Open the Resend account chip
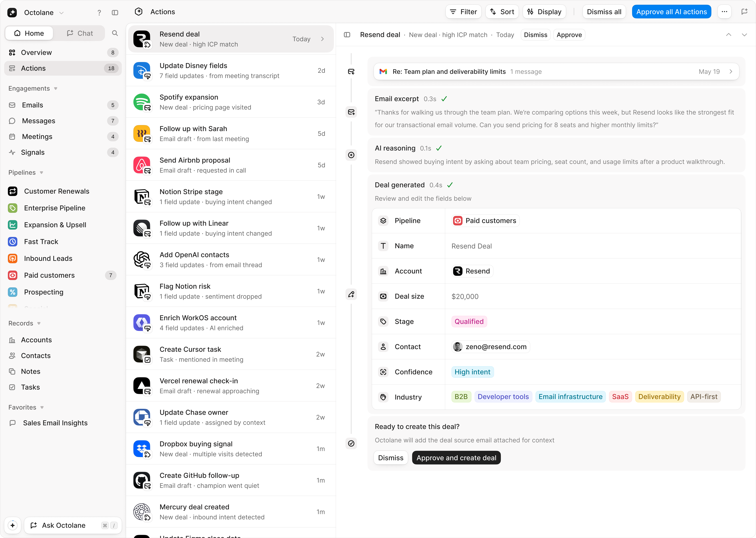This screenshot has width=756, height=538. 472,271
